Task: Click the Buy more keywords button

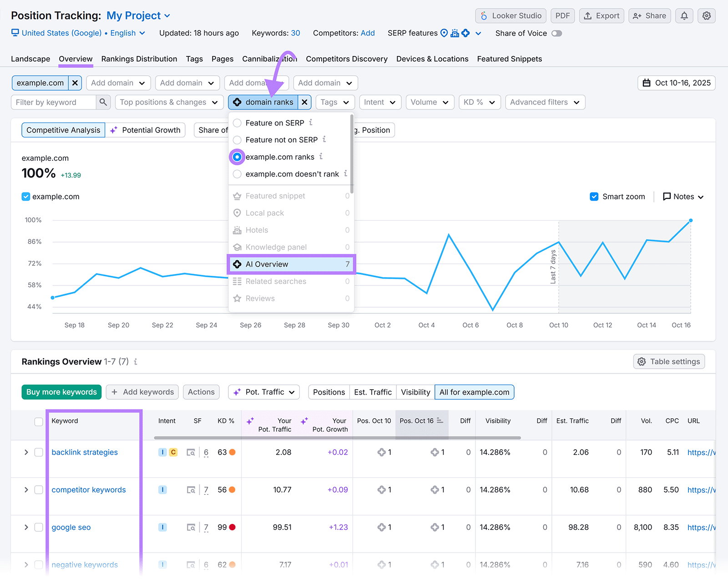Action: click(x=61, y=392)
